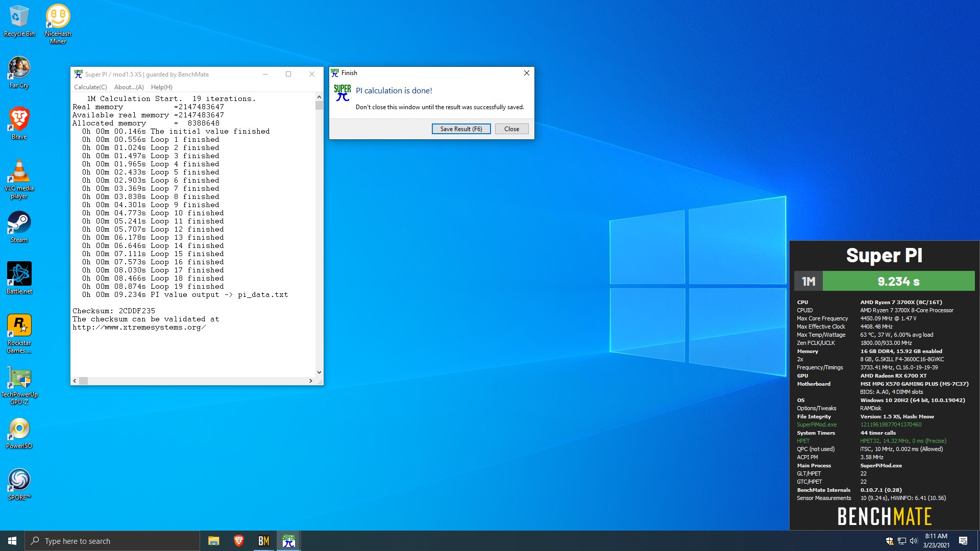This screenshot has width=980, height=551.
Task: Select the VLC media player desktop icon
Action: (x=19, y=178)
